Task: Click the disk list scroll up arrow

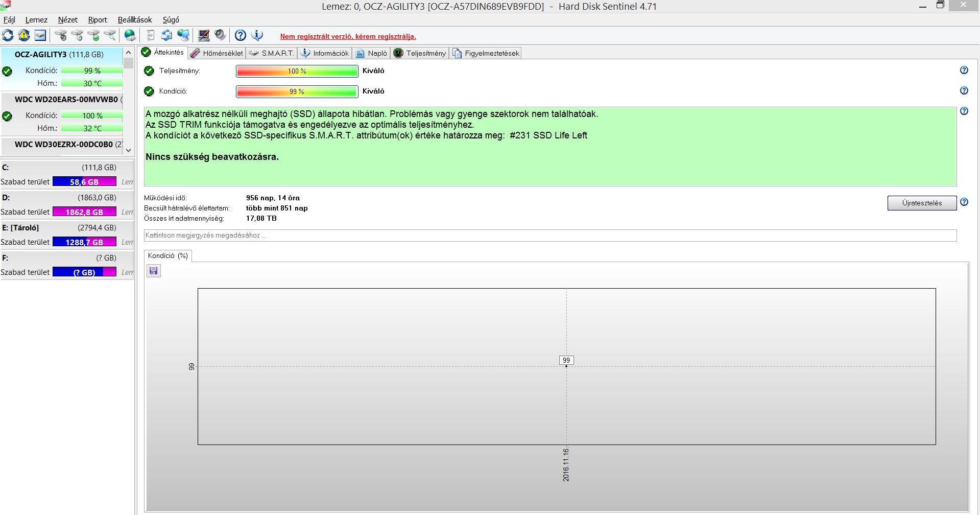Action: [129, 53]
